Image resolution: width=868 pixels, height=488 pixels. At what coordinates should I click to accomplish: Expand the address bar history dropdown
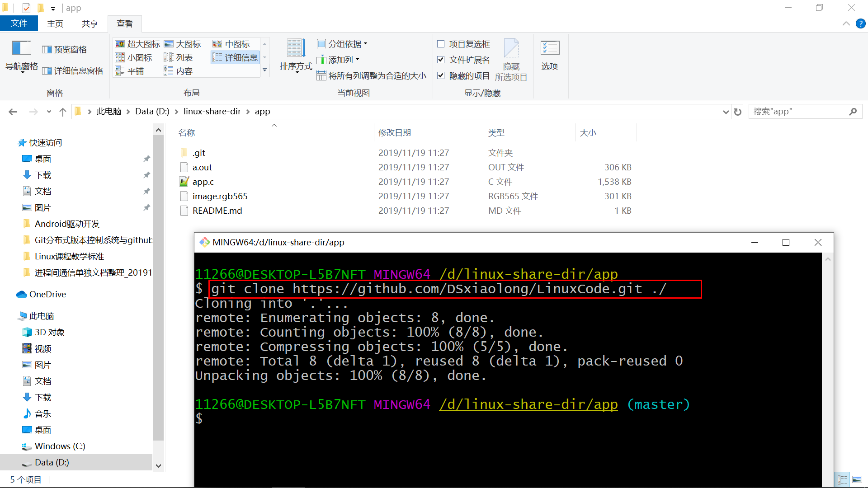[x=726, y=112]
